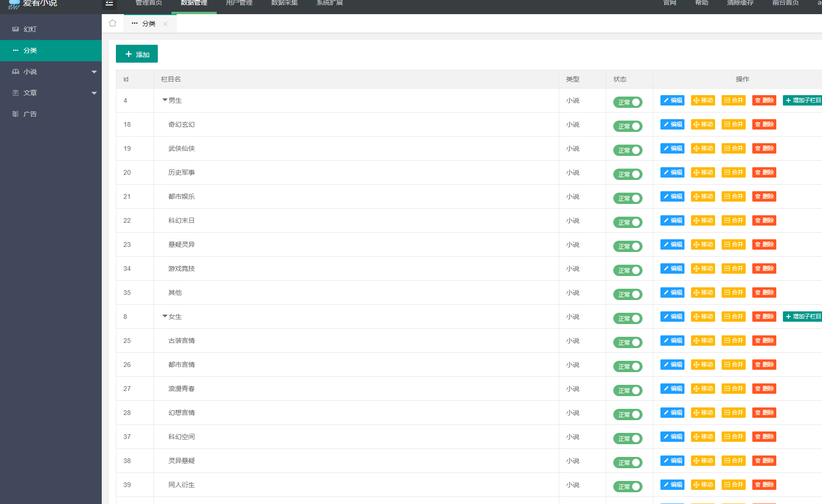
Task: Collapse the 女生 category triangle
Action: (x=164, y=316)
